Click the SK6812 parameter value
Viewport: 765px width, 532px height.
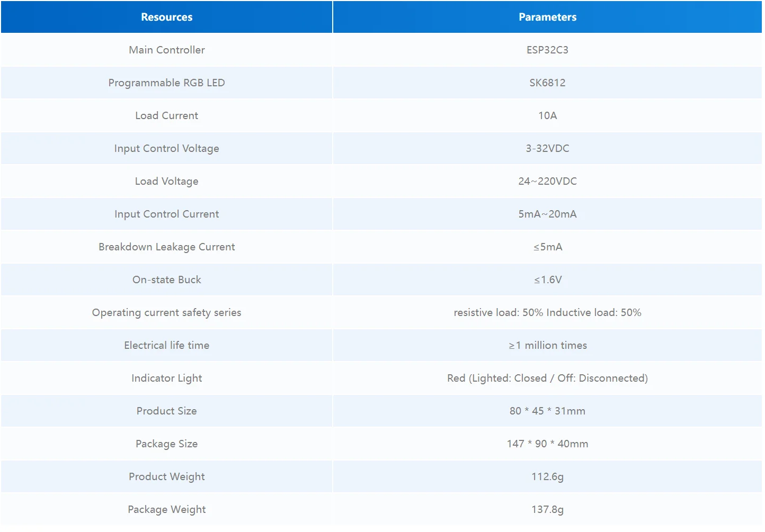coord(547,83)
